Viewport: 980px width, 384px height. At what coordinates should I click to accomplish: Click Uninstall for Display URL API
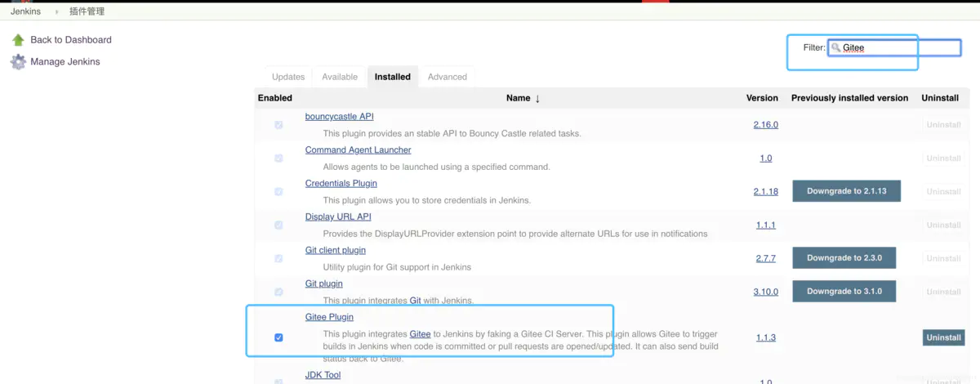943,225
